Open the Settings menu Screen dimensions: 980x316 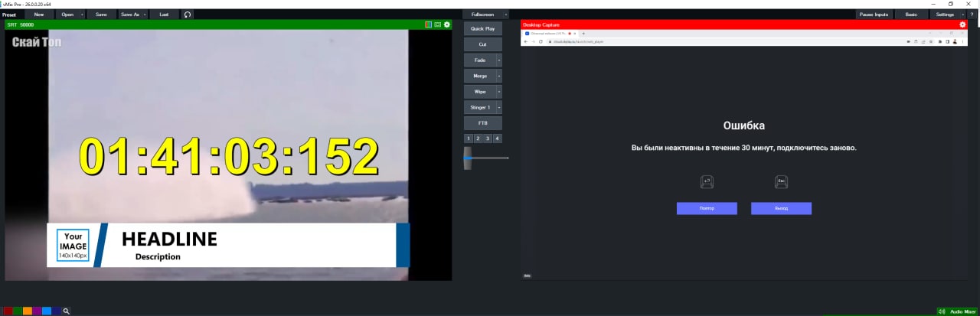click(x=945, y=14)
